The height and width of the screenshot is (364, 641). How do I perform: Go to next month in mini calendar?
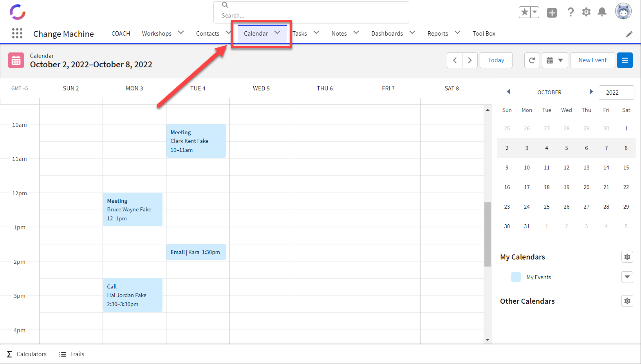tap(591, 92)
